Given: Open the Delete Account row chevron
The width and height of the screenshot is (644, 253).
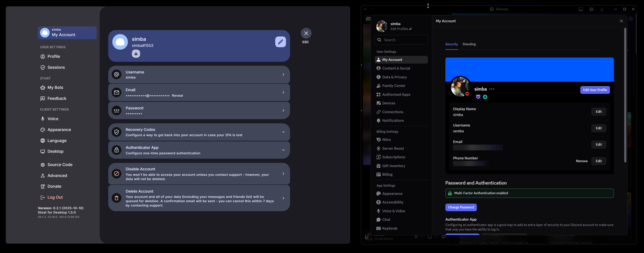Looking at the screenshot, I should (x=283, y=198).
